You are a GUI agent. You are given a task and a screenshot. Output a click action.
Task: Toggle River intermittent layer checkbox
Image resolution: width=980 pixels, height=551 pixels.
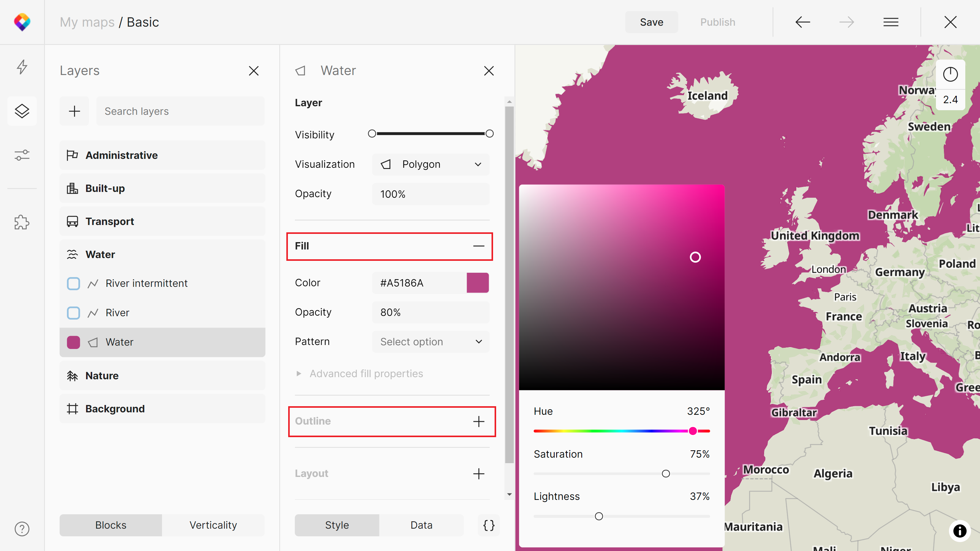73,284
